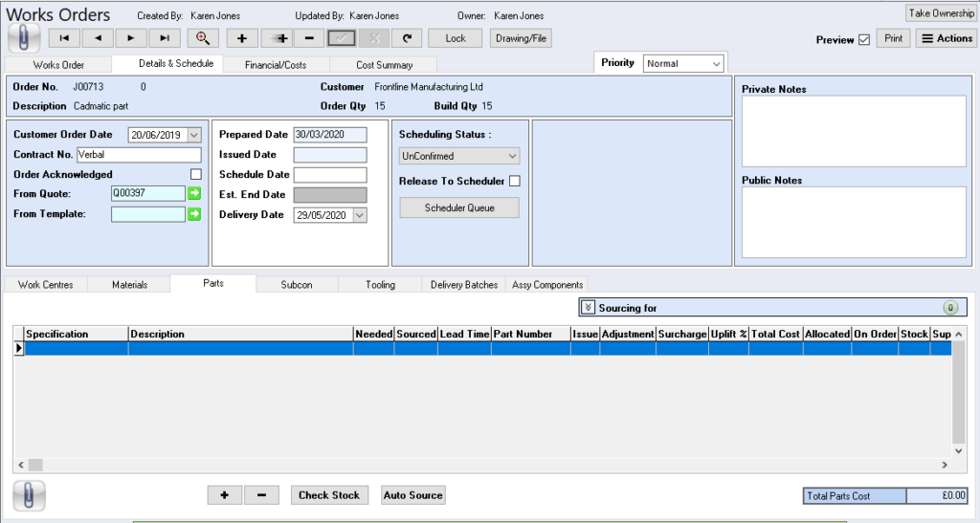Screen dimensions: 980x523
Task: Tick the Order Acknowledged checkbox
Action: [x=196, y=174]
